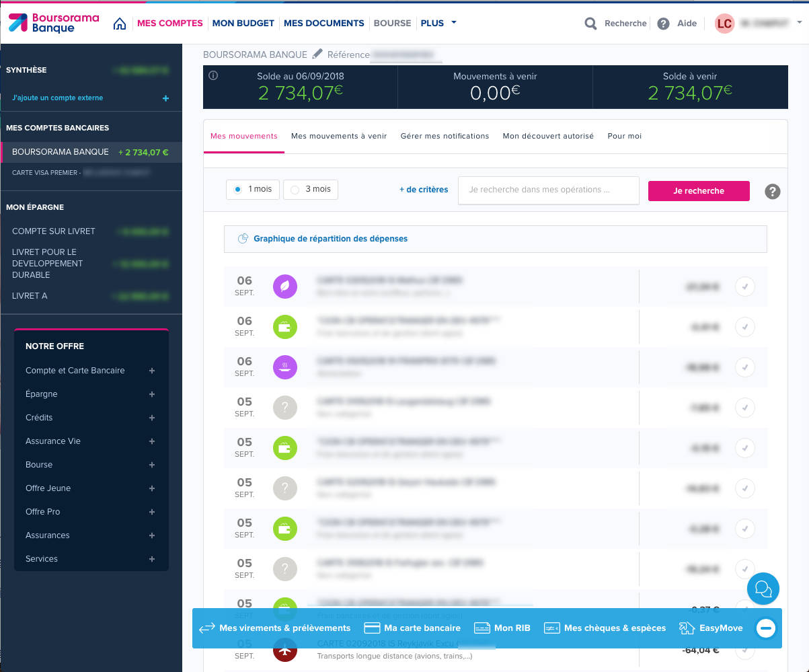809x672 pixels.
Task: Expand the Crédits offer section
Action: pos(152,418)
